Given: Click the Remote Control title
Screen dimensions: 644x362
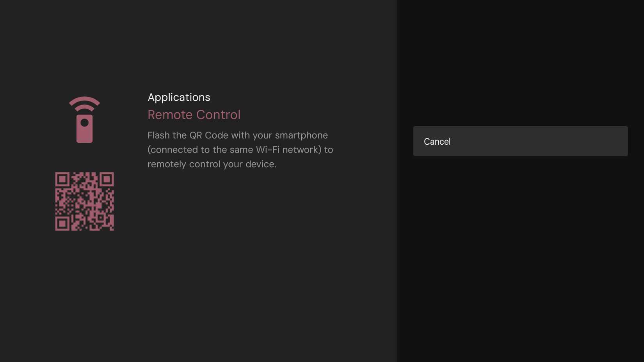Looking at the screenshot, I should [194, 115].
